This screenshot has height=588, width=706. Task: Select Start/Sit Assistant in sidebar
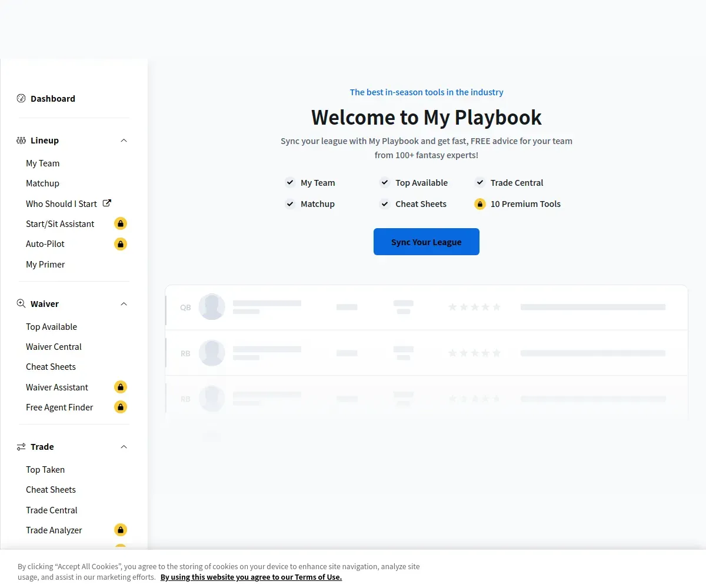pyautogui.click(x=60, y=224)
